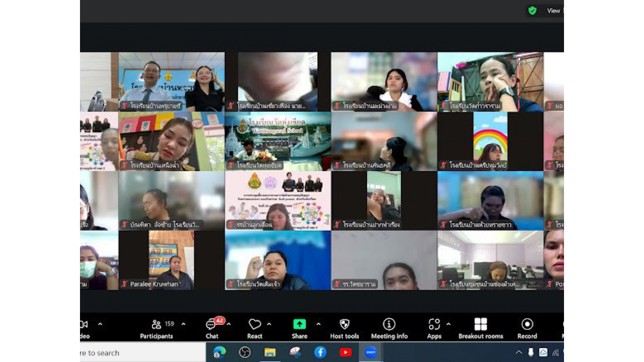Open Breakout rooms
This screenshot has width=644, height=362.
point(480,328)
